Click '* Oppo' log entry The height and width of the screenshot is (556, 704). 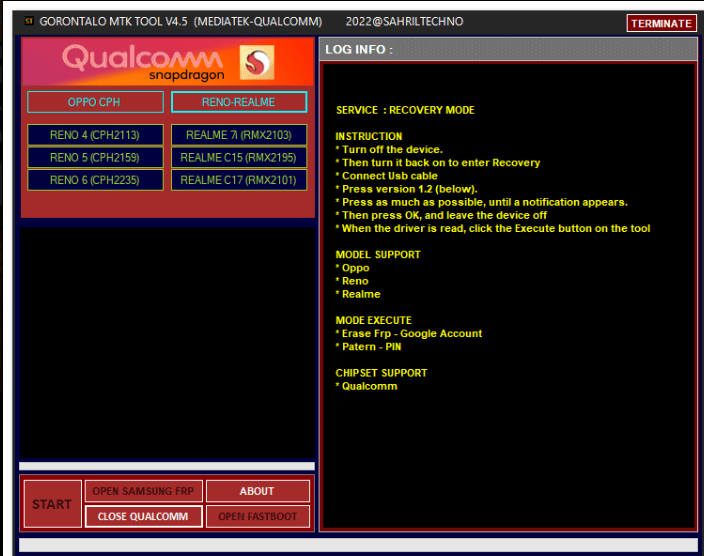352,268
